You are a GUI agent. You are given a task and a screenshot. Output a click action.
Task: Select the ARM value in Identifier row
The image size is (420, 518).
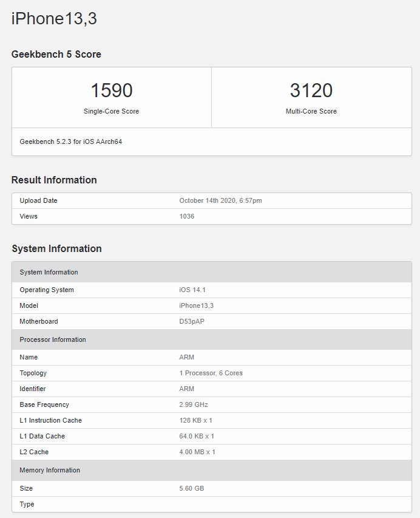point(186,389)
